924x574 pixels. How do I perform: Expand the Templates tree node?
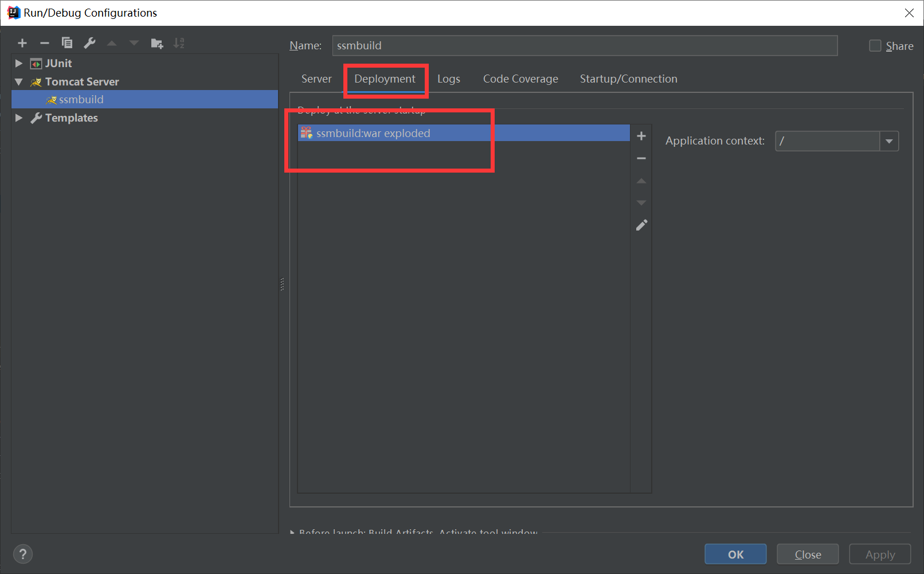tap(19, 118)
